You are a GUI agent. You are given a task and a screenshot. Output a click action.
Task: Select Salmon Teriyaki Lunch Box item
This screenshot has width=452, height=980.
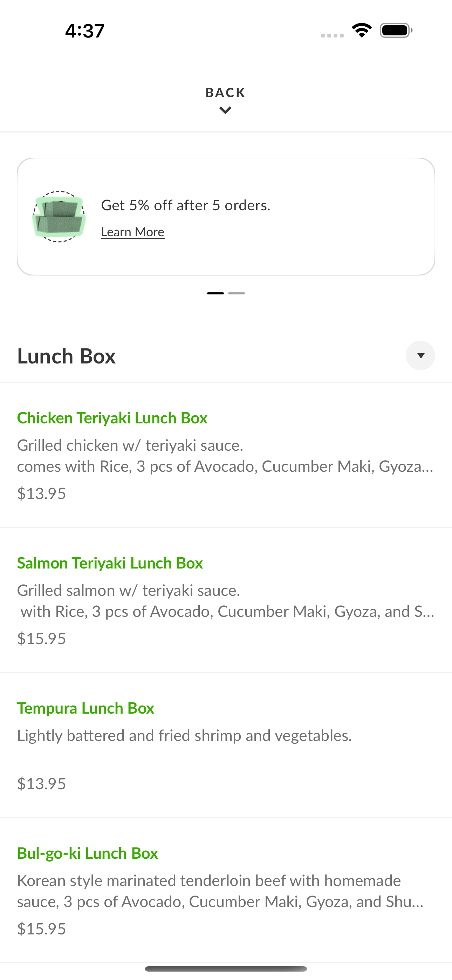point(226,600)
